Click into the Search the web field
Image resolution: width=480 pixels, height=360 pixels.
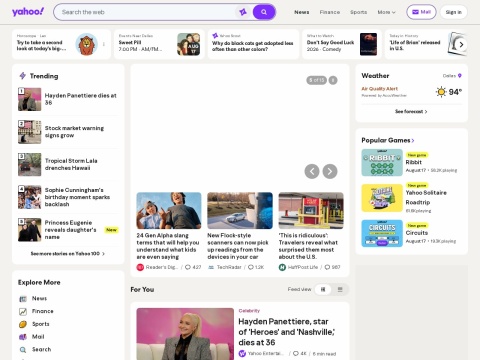click(x=147, y=12)
